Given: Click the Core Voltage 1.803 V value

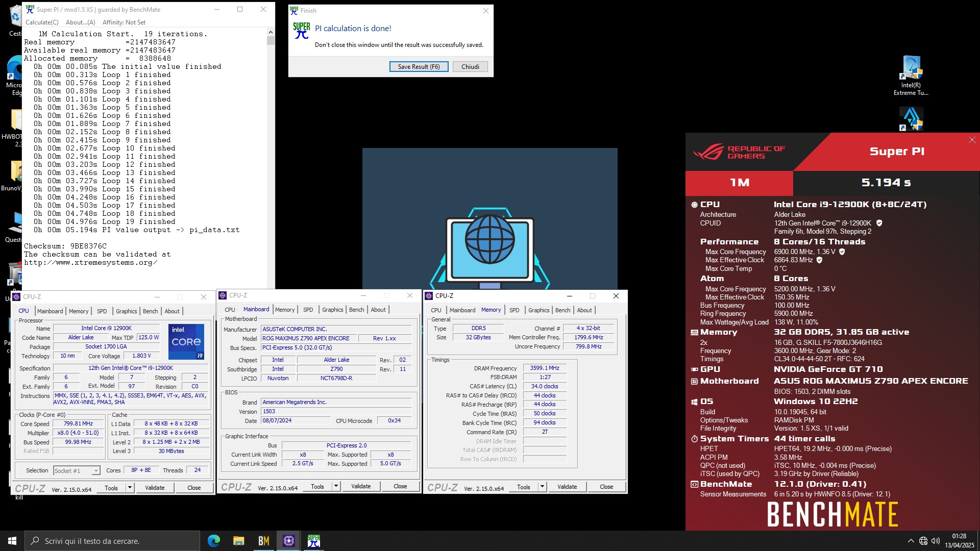Looking at the screenshot, I should [x=141, y=356].
